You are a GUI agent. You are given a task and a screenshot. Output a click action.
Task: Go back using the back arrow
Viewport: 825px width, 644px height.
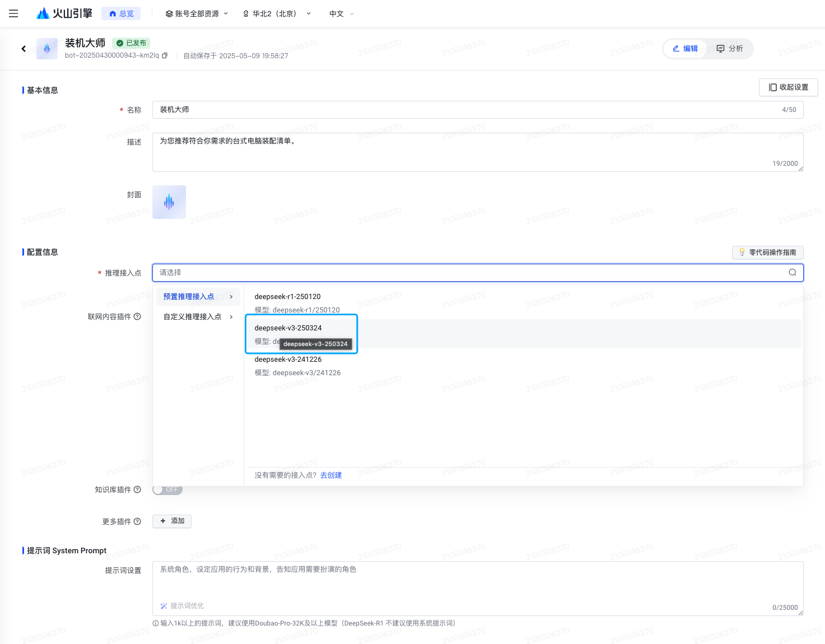[24, 49]
